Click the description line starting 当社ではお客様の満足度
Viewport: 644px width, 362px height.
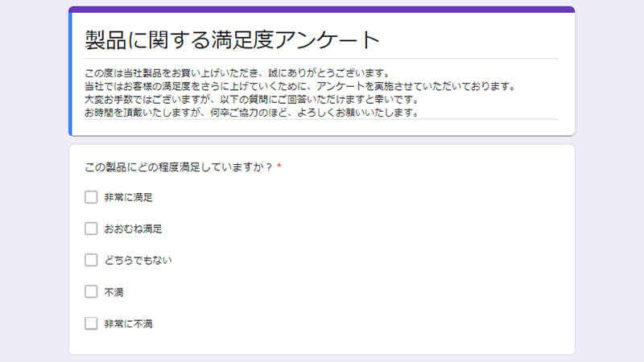[299, 86]
